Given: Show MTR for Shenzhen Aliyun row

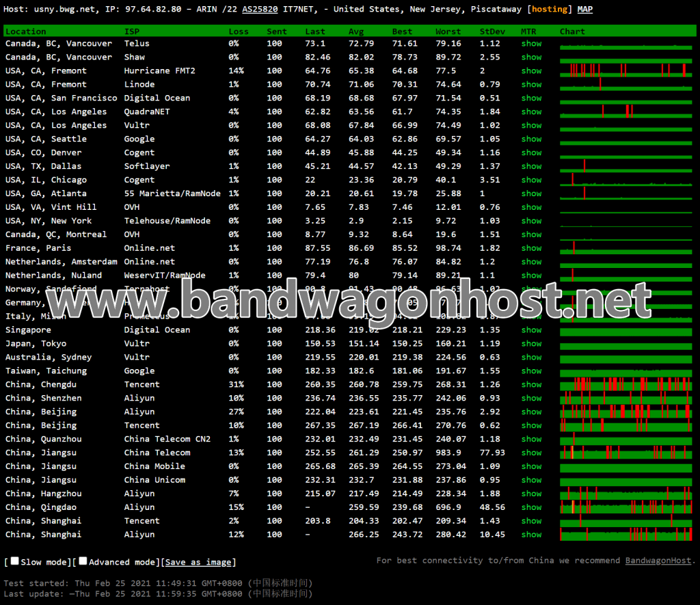Looking at the screenshot, I should pos(531,398).
